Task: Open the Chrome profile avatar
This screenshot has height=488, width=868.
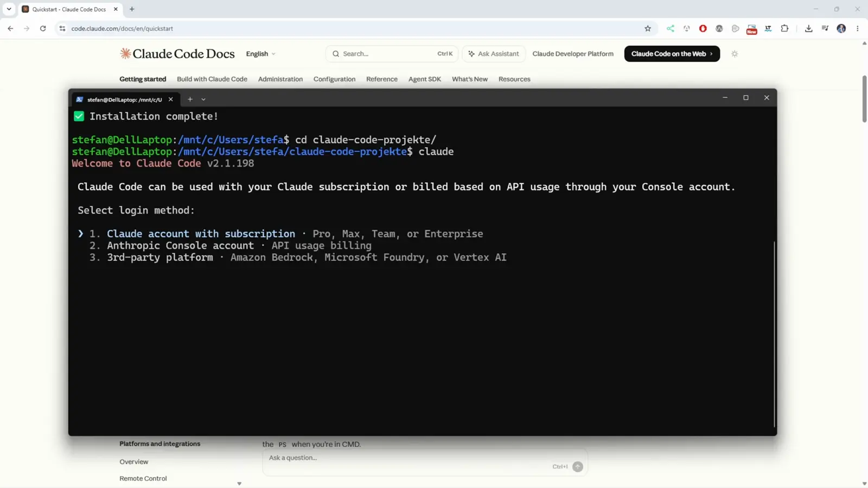Action: (841, 28)
